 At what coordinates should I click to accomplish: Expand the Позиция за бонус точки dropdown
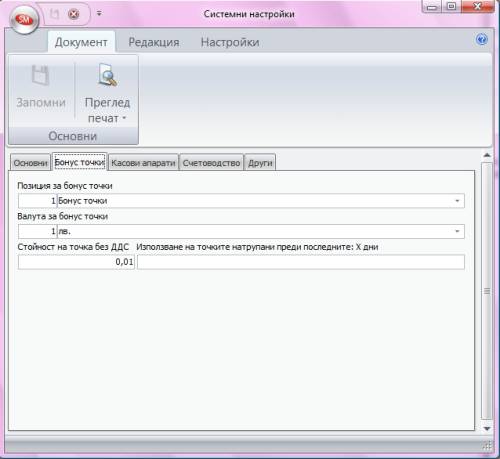(457, 201)
